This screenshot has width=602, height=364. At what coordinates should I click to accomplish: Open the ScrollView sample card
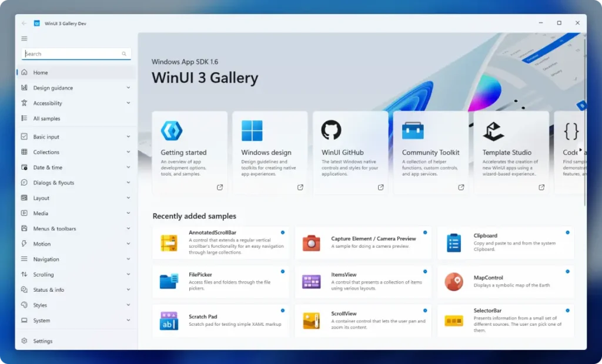363,321
